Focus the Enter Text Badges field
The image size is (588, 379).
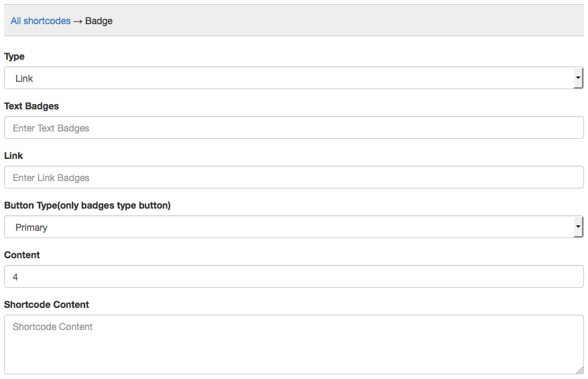pos(294,128)
